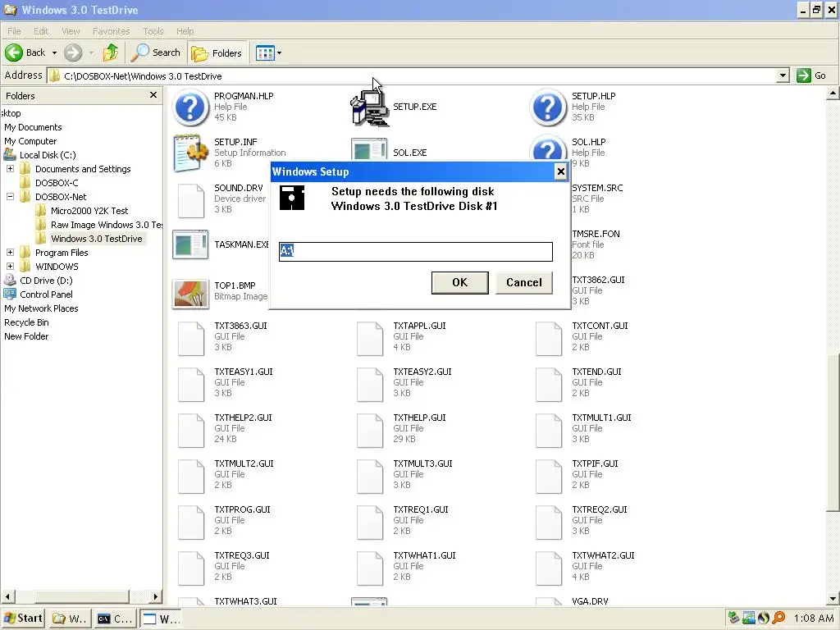The height and width of the screenshot is (630, 840).
Task: Click the Views icon button
Action: click(x=265, y=52)
